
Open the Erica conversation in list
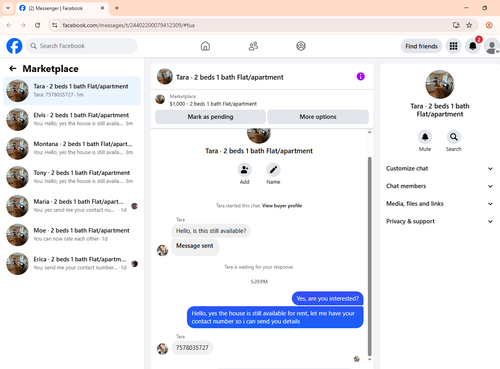(x=72, y=264)
